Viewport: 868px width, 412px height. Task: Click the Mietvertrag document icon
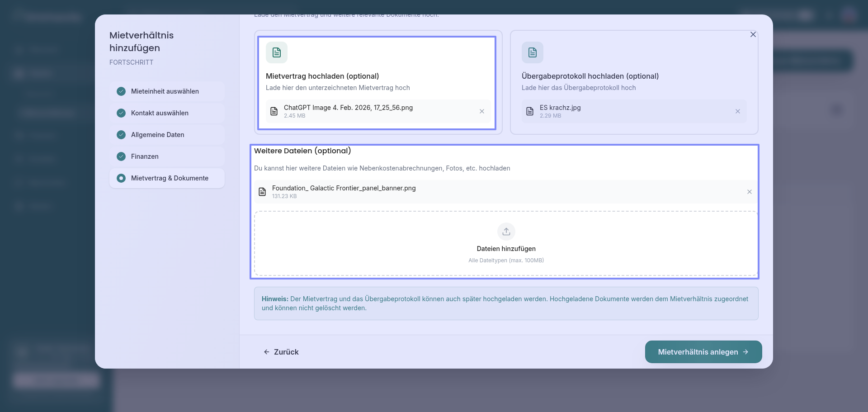click(277, 52)
